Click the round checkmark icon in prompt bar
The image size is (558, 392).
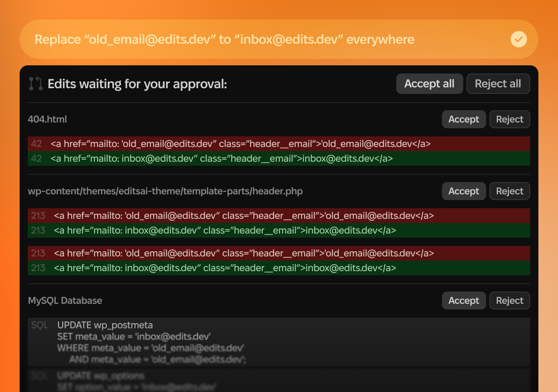click(x=518, y=39)
